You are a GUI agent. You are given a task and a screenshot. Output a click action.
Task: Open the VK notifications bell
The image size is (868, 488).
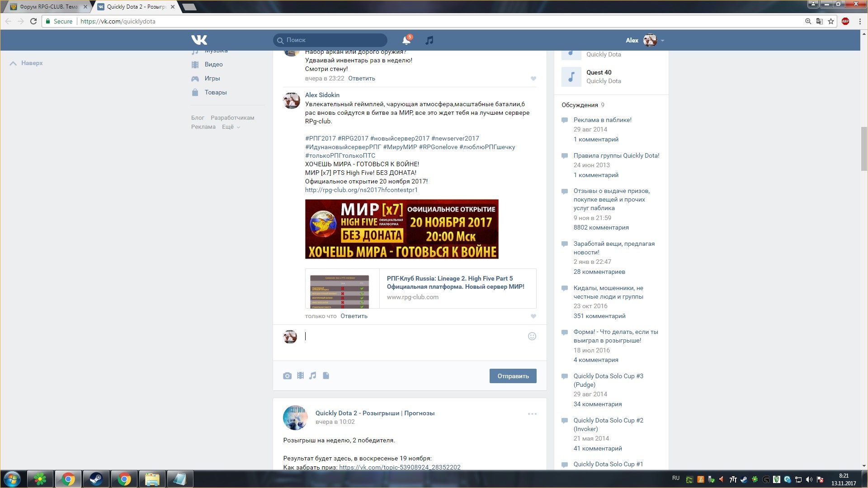pyautogui.click(x=406, y=40)
